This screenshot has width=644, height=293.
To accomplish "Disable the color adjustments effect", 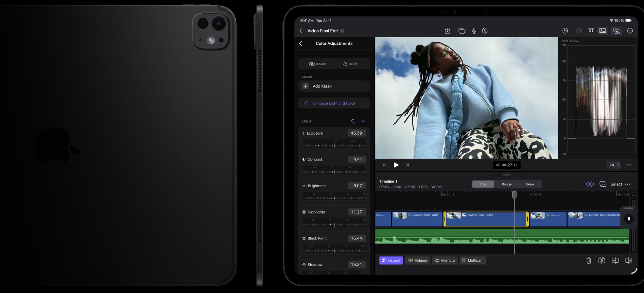I will 317,64.
